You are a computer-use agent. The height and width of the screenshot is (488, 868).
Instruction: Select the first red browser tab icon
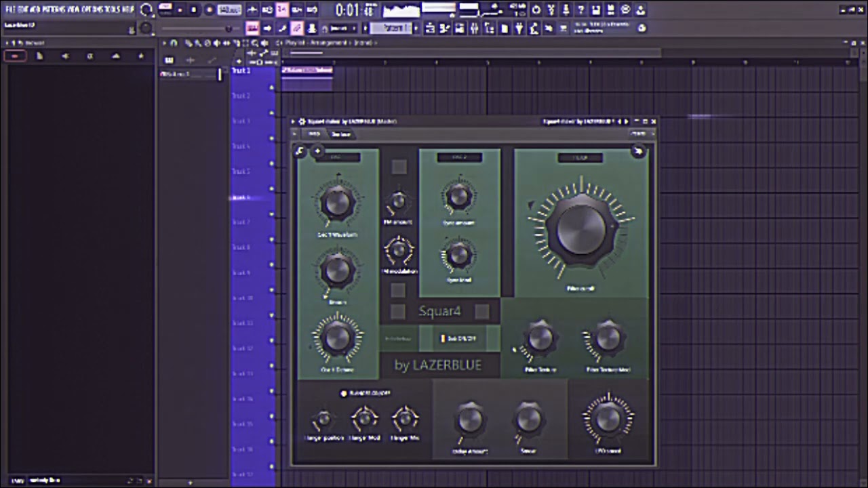[x=14, y=56]
